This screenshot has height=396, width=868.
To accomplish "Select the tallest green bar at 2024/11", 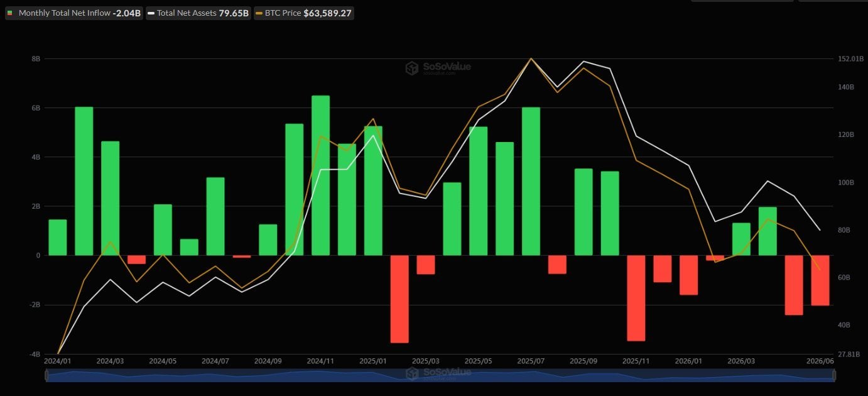I will 320,175.
